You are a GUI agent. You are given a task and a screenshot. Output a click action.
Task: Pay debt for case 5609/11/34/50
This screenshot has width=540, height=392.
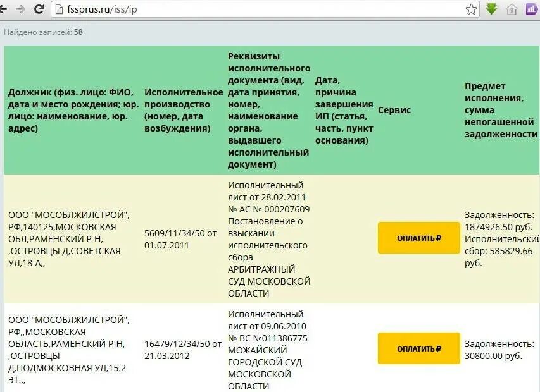pyautogui.click(x=419, y=238)
